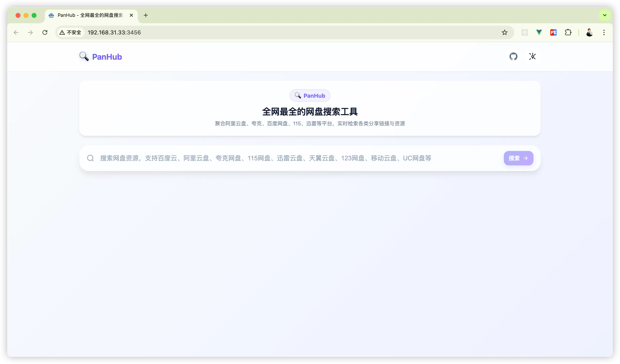Open the Extensions puzzle-piece menu
Screen dimensions: 620x364
568,32
